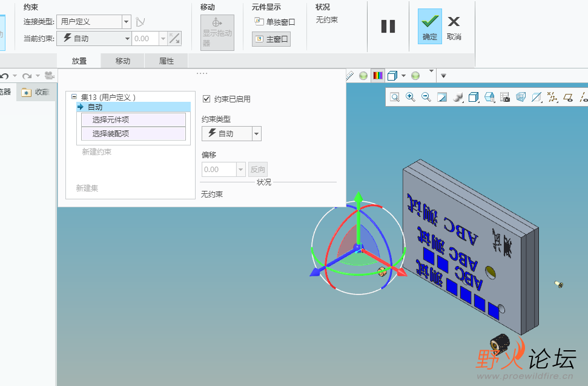Viewport: 588px width, 386px height.
Task: Open the 连接类型 用户定义 dropdown
Action: pos(126,22)
